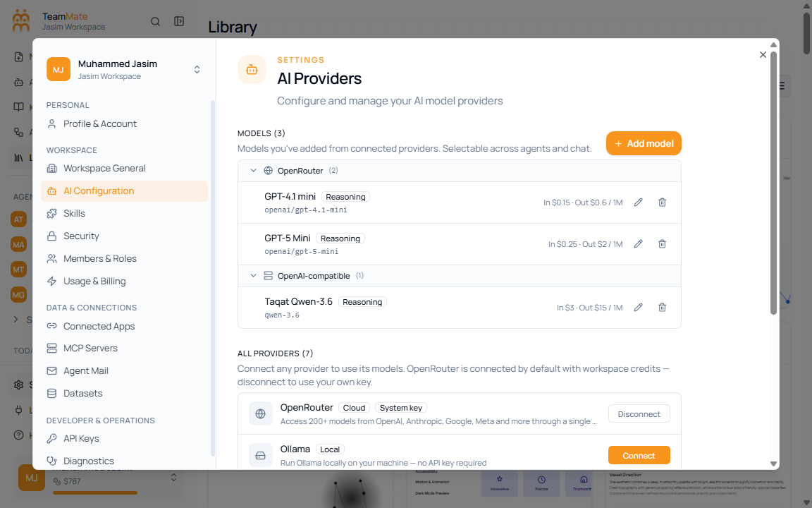
Task: Collapse the OpenRouter models group
Action: click(253, 171)
